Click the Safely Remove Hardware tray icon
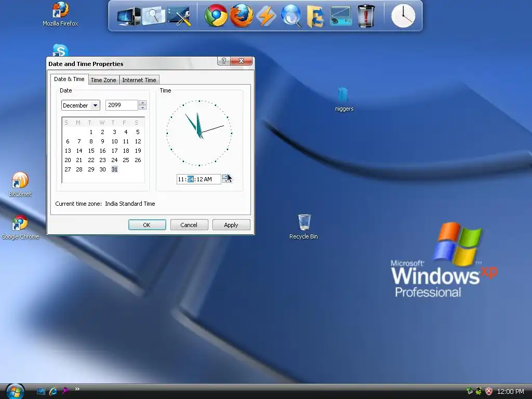532x399 pixels. [469, 391]
